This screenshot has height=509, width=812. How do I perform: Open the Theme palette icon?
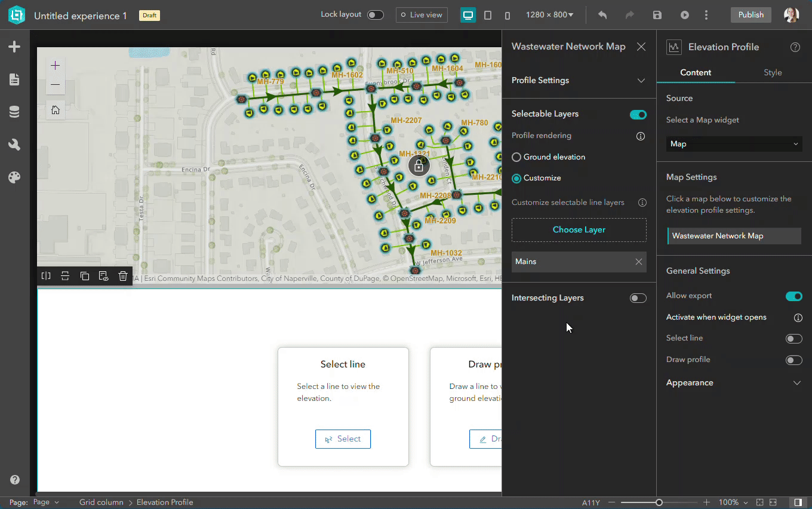coord(14,177)
